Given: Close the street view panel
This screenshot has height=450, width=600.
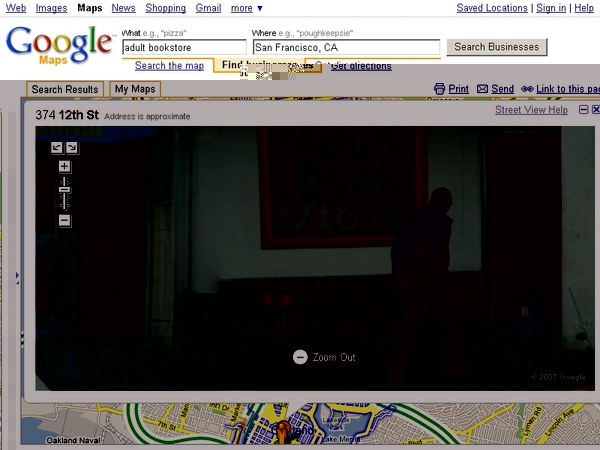Looking at the screenshot, I should (x=596, y=110).
